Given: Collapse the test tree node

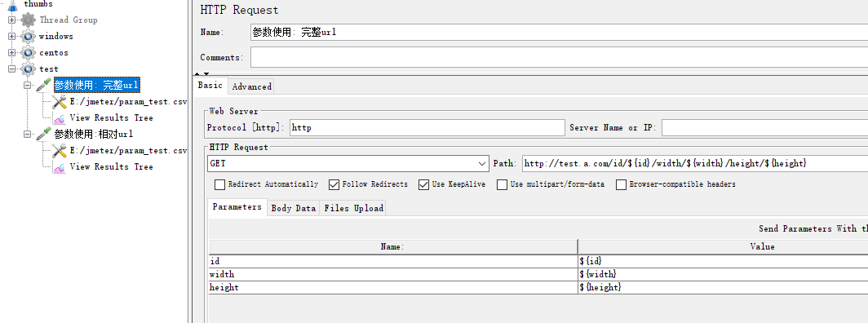Looking at the screenshot, I should 11,69.
